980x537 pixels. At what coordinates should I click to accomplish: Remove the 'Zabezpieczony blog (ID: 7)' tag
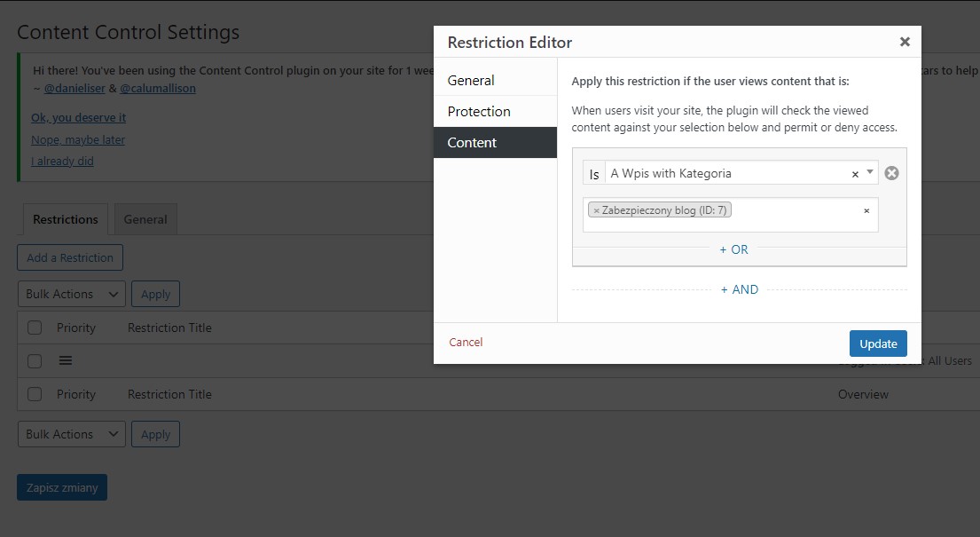tap(596, 210)
